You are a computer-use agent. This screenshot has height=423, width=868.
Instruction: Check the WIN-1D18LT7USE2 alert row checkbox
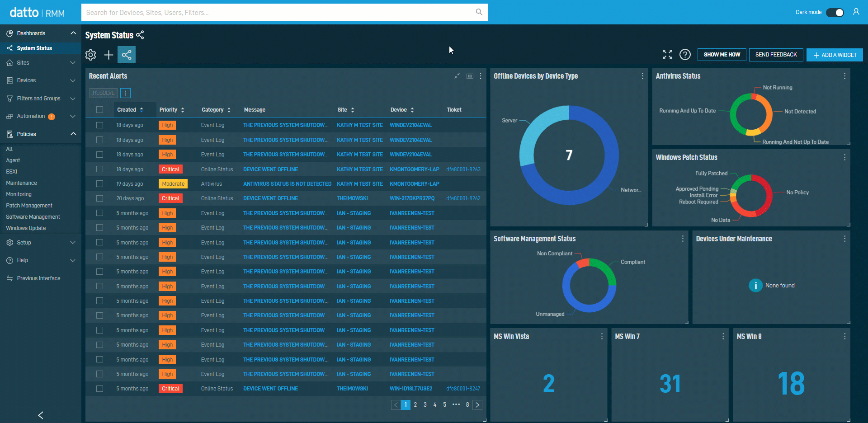[100, 389]
